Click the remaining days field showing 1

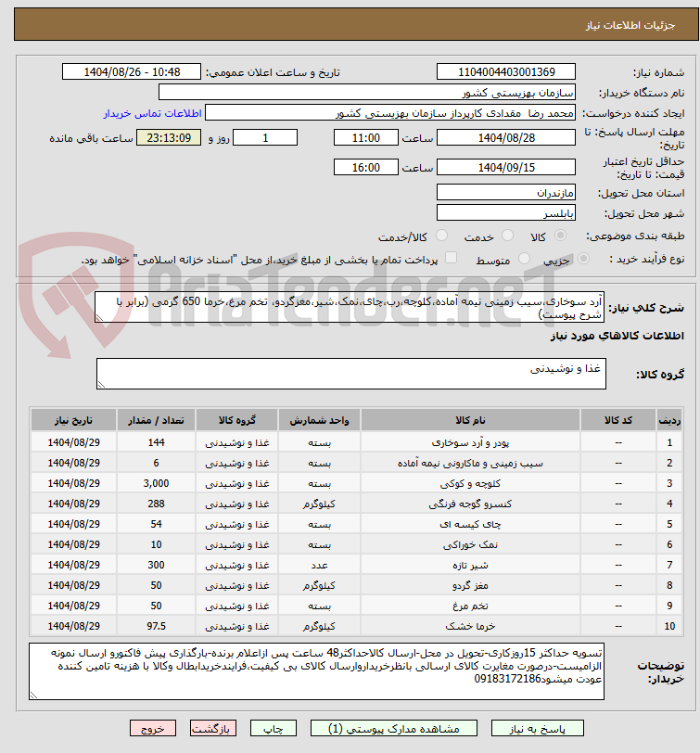coord(265,138)
